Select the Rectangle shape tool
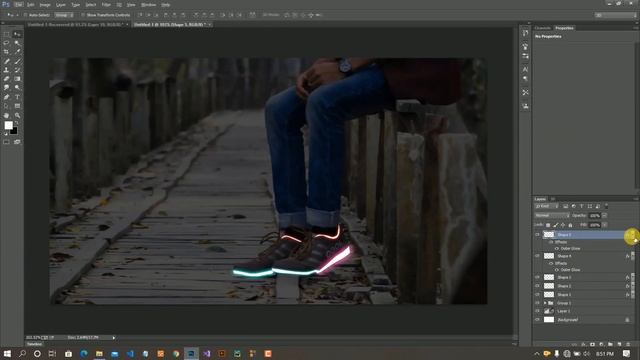 click(17, 106)
